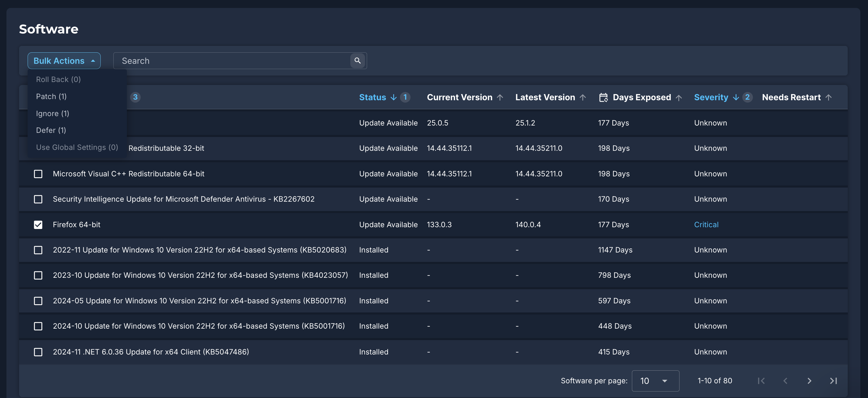Go to next page arrow
The width and height of the screenshot is (868, 398).
click(809, 381)
